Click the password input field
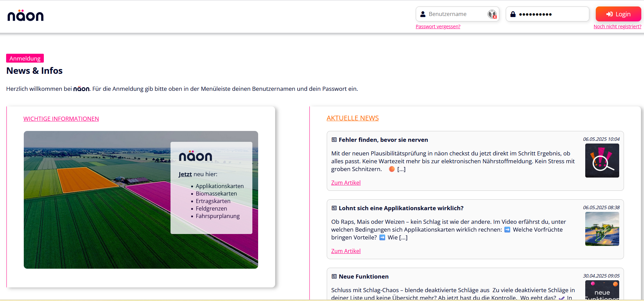 pos(548,14)
